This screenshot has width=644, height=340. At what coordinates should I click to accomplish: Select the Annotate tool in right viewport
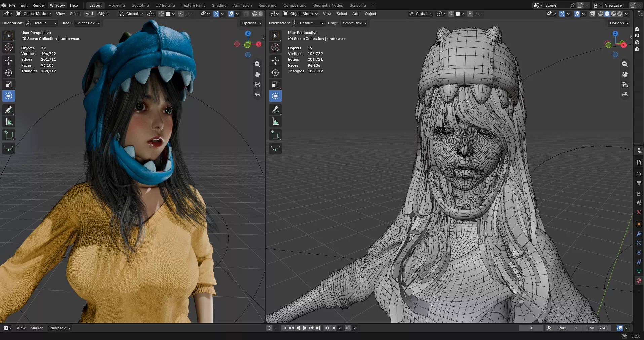click(x=275, y=110)
